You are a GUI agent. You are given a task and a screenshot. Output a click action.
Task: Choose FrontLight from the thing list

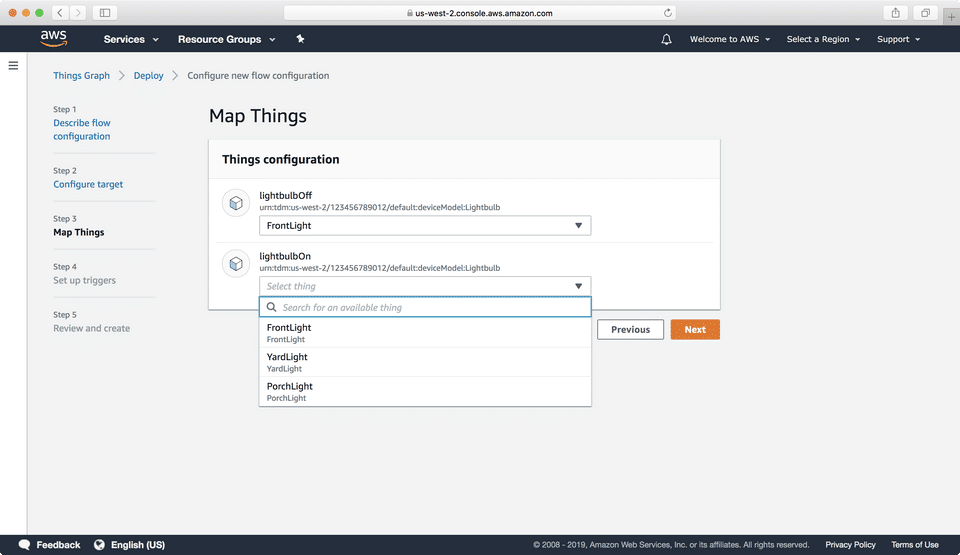coord(425,333)
